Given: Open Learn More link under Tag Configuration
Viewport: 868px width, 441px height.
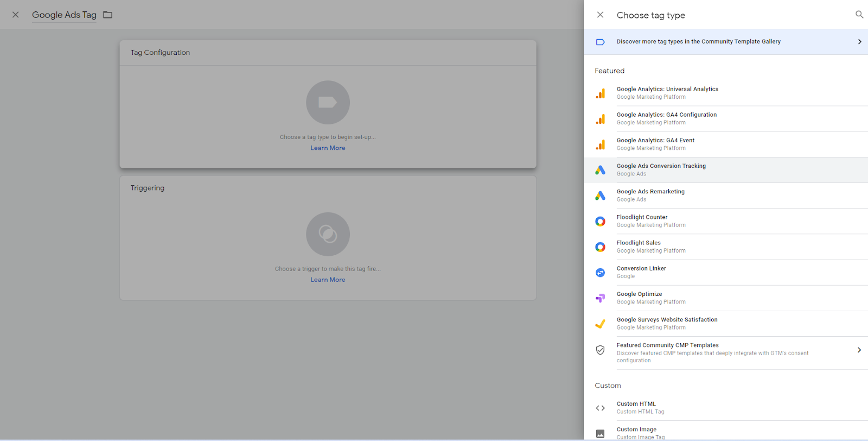Looking at the screenshot, I should point(328,148).
